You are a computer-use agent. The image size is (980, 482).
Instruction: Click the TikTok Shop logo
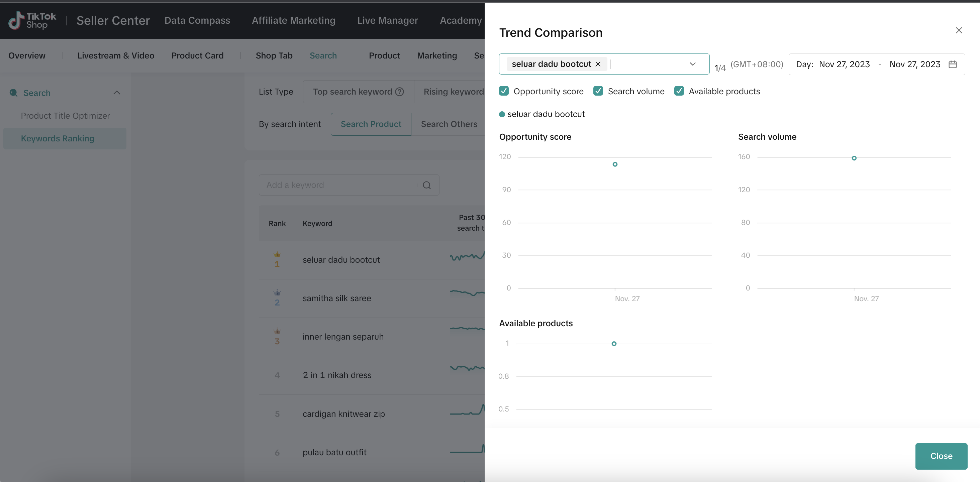tap(32, 20)
